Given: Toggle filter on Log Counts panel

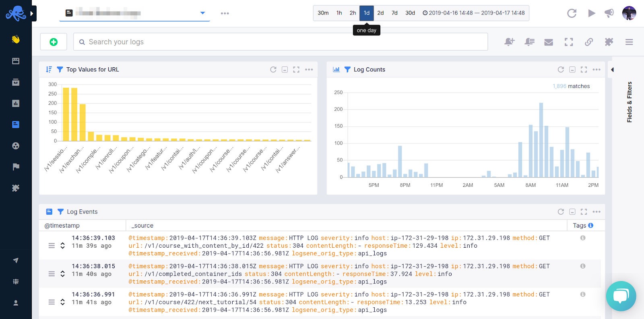Looking at the screenshot, I should 347,70.
